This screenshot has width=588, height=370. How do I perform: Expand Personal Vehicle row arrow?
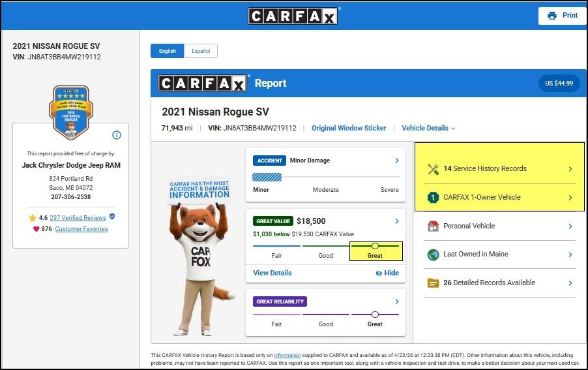point(570,226)
